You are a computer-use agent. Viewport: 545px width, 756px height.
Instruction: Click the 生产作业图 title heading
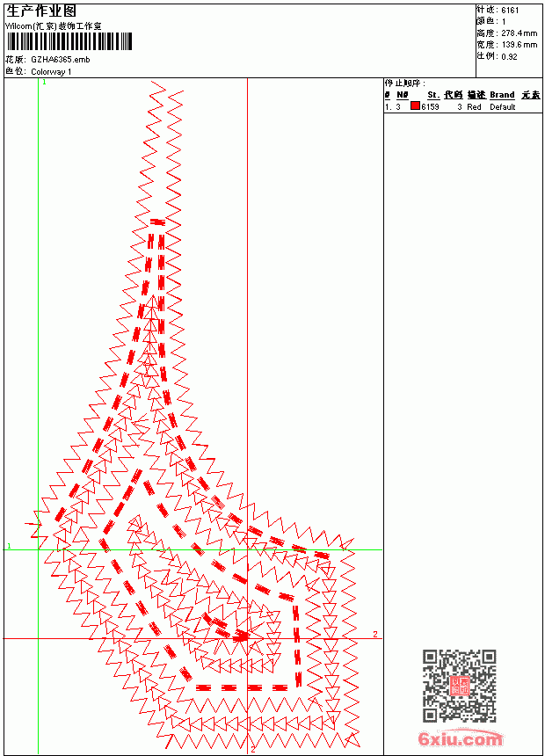[41, 11]
